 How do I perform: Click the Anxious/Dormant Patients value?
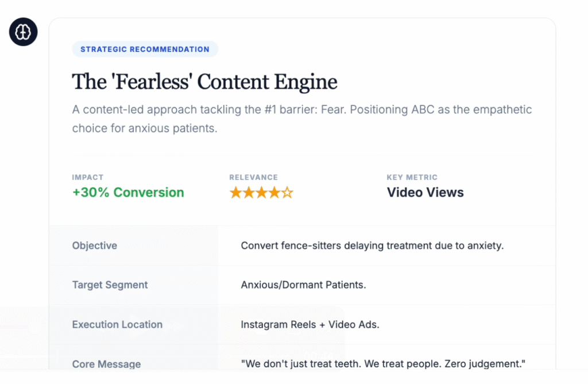[303, 285]
